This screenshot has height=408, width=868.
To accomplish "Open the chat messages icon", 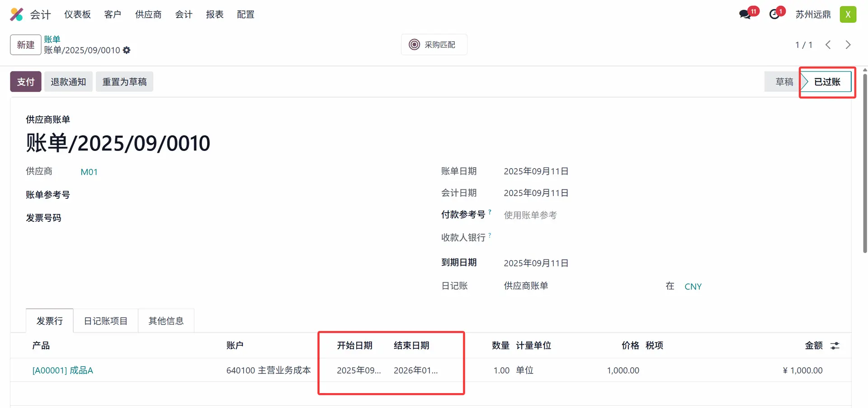I will [x=745, y=14].
